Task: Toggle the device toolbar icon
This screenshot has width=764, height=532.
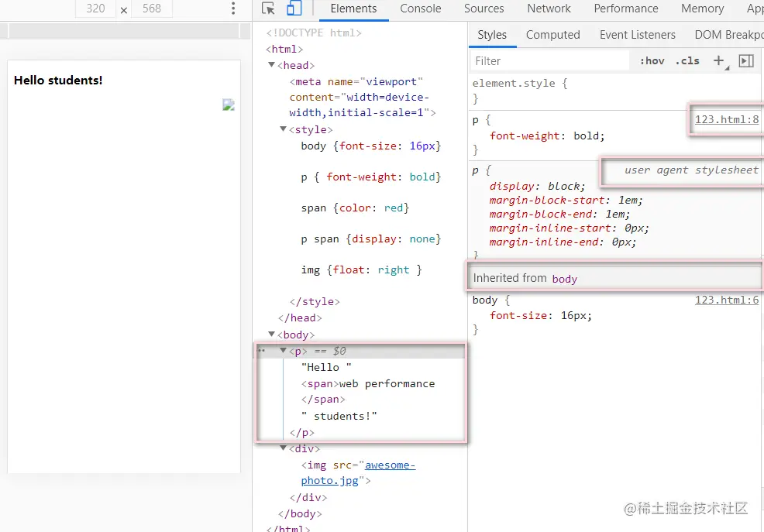Action: (x=294, y=9)
